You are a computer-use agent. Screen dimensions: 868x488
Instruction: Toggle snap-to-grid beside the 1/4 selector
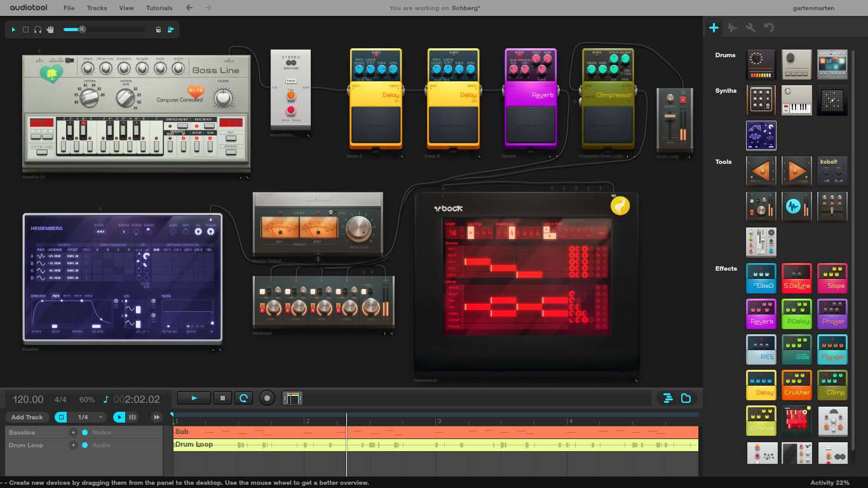tap(61, 417)
